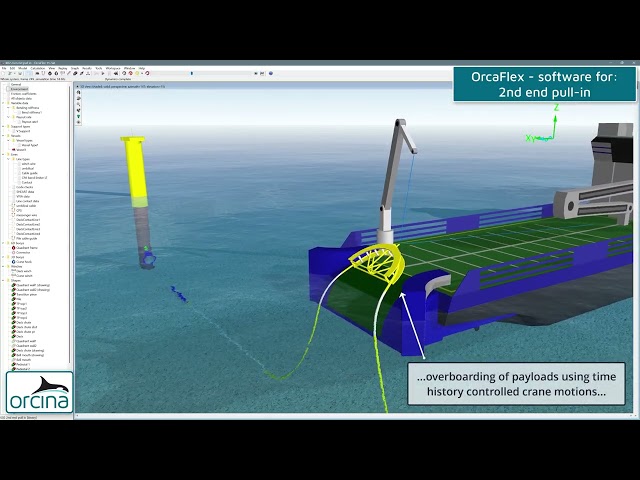The width and height of the screenshot is (640, 480).
Task: Open the Workspace menu
Action: 113,68
